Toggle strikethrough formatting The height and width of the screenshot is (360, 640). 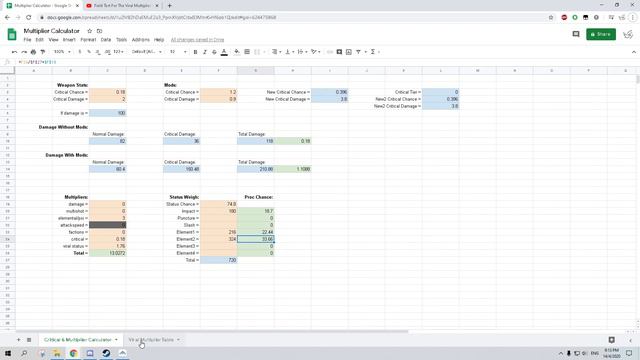click(214, 52)
